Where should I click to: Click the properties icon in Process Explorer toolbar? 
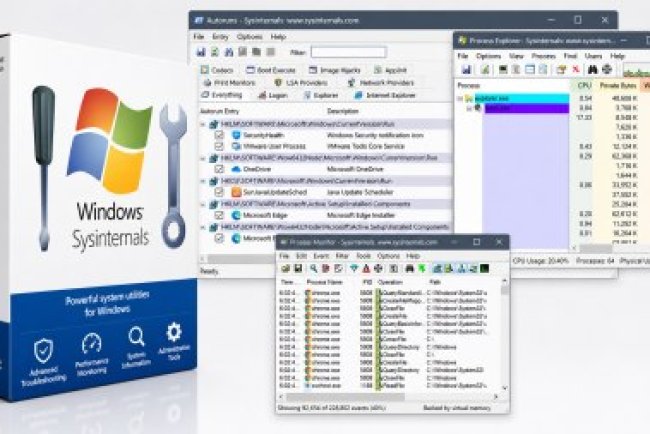point(561,70)
